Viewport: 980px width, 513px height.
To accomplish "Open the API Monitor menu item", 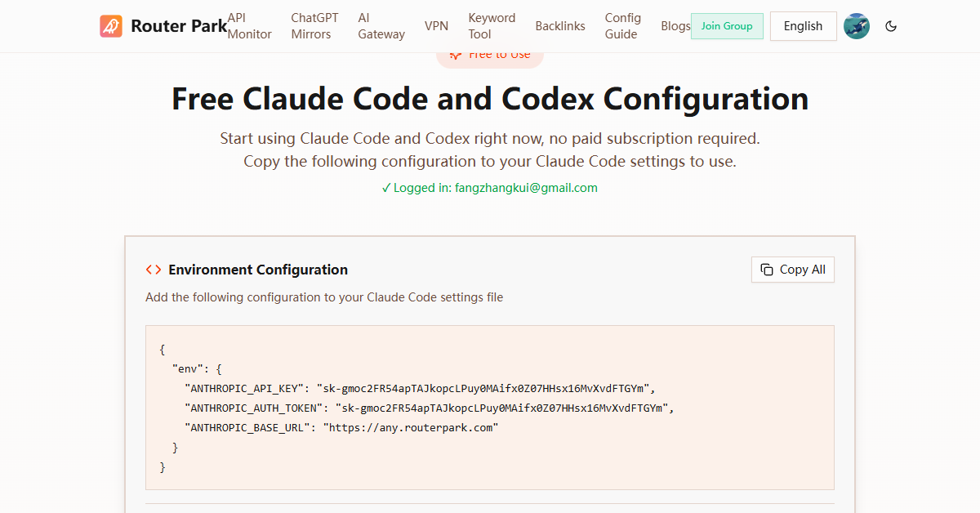I will pyautogui.click(x=249, y=26).
